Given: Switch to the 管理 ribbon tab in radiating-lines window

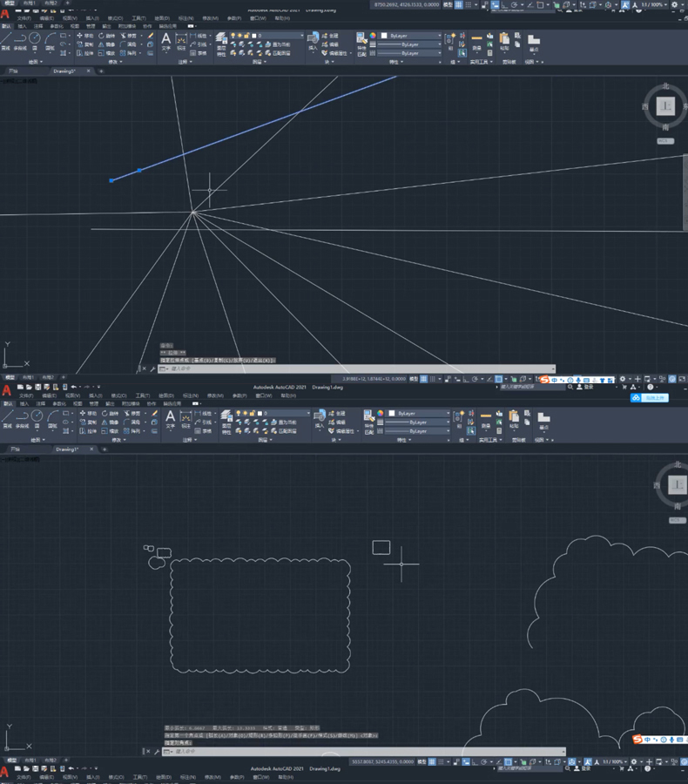Looking at the screenshot, I should pos(90,26).
